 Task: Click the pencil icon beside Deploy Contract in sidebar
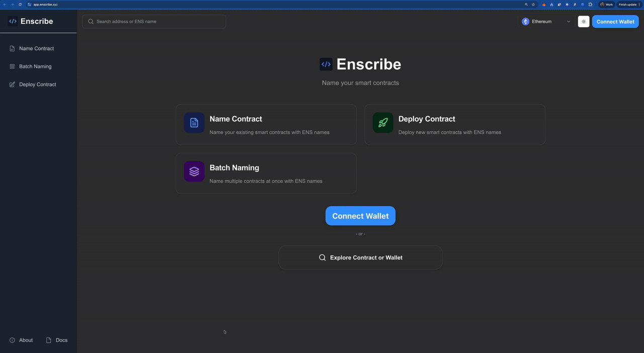pos(12,84)
